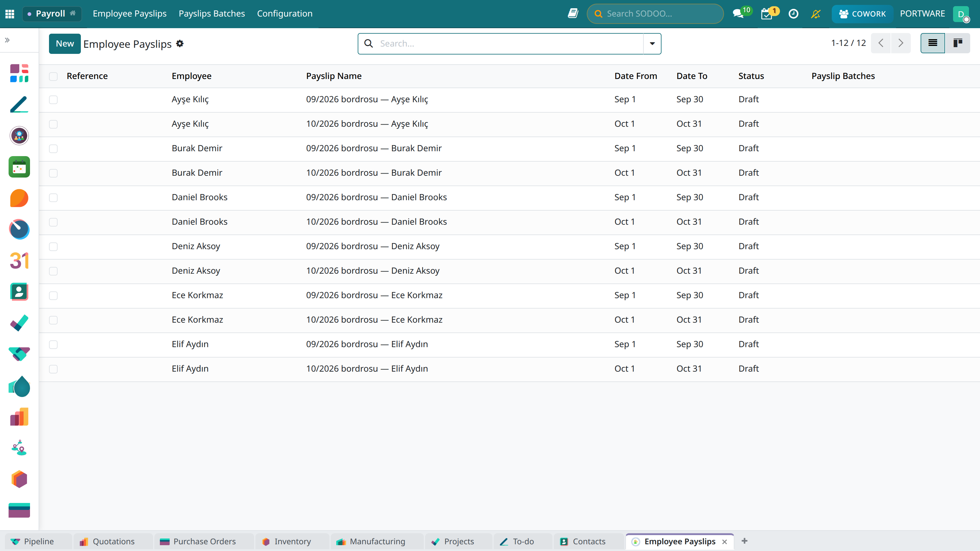Expand the collapsed left sidebar

[7, 40]
